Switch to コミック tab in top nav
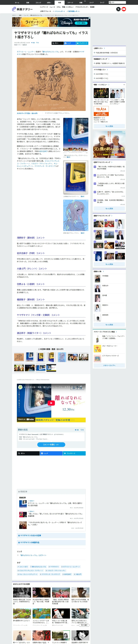The height and width of the screenshot is (644, 138). coord(38,2)
